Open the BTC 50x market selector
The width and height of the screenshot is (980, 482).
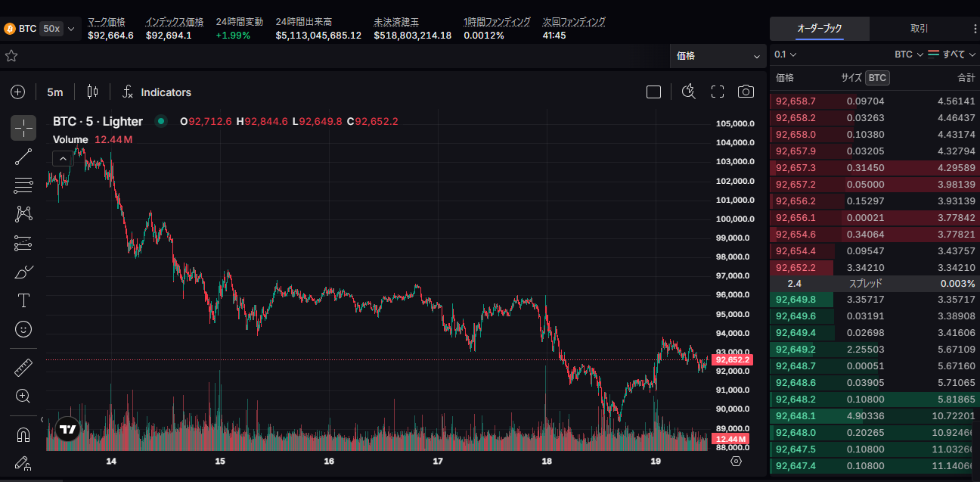pyautogui.click(x=41, y=29)
